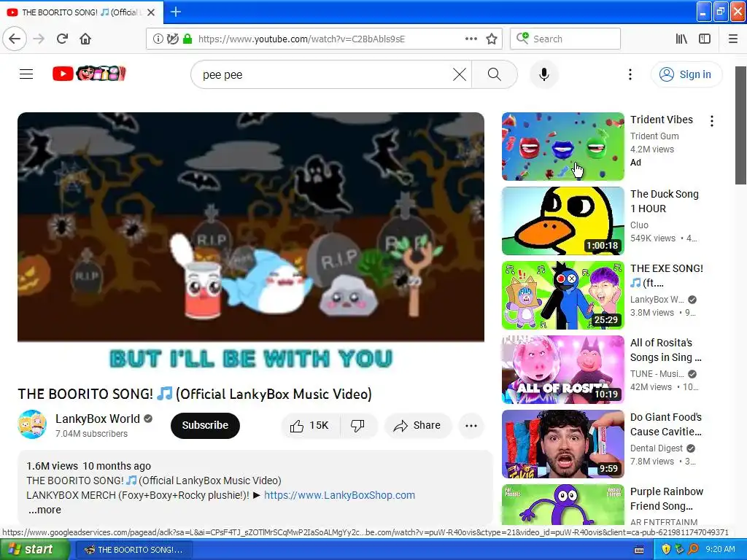
Task: Open YouTube guide hamburger menu
Action: [x=26, y=74]
